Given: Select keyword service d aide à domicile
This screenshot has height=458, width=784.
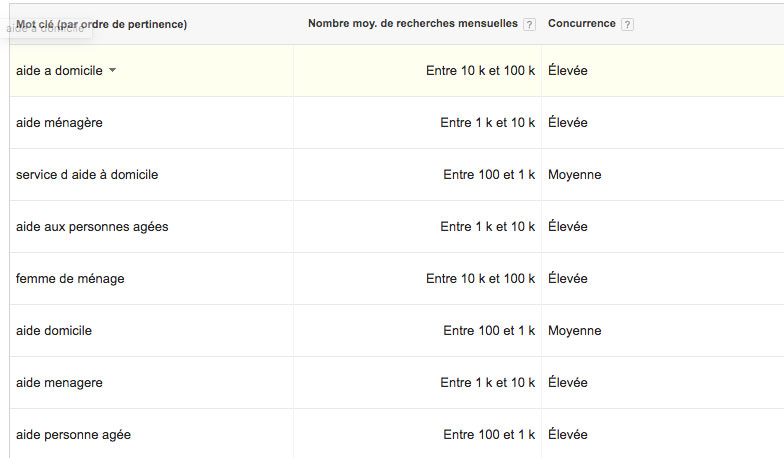Looking at the screenshot, I should pos(87,174).
